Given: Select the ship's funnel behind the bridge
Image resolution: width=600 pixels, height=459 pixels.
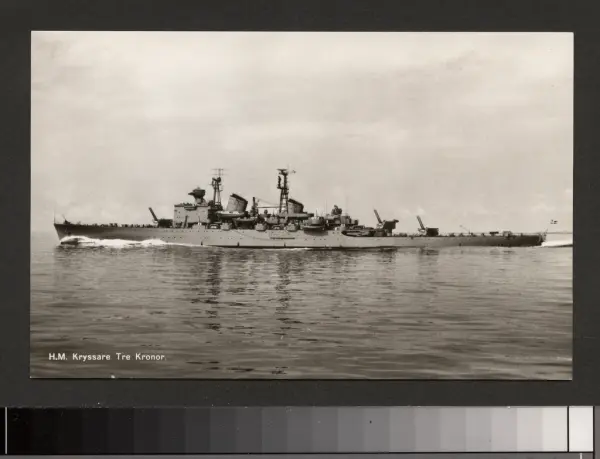Looking at the screenshot, I should (x=237, y=204).
